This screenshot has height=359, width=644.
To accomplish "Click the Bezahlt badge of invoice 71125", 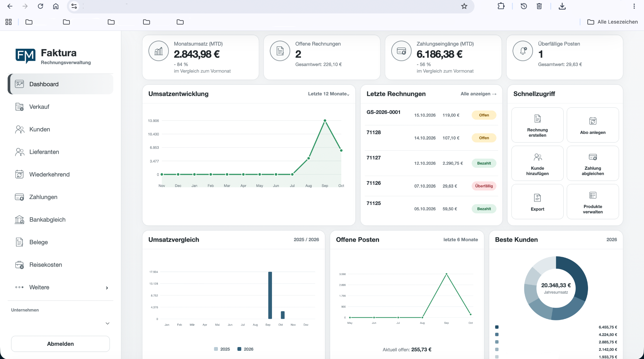I will click(x=484, y=209).
